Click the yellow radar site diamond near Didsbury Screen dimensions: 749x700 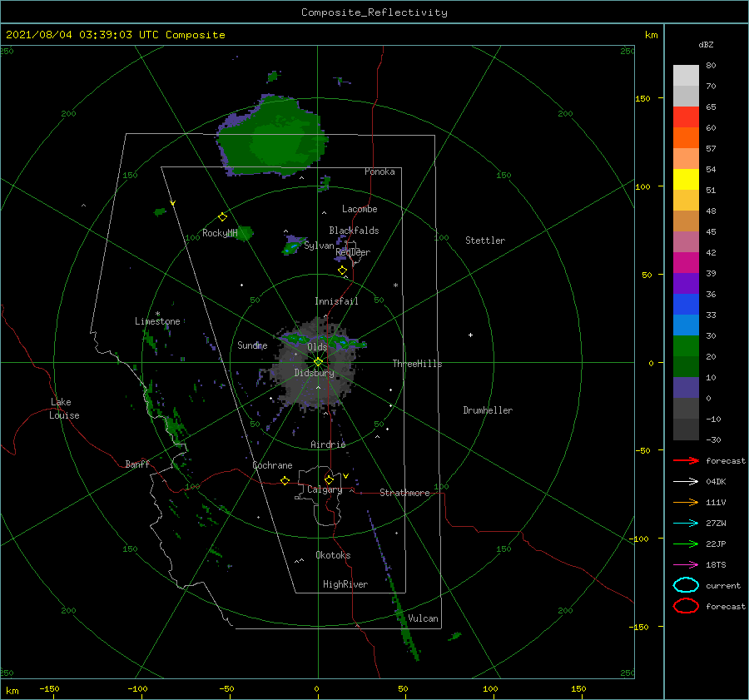tap(318, 362)
